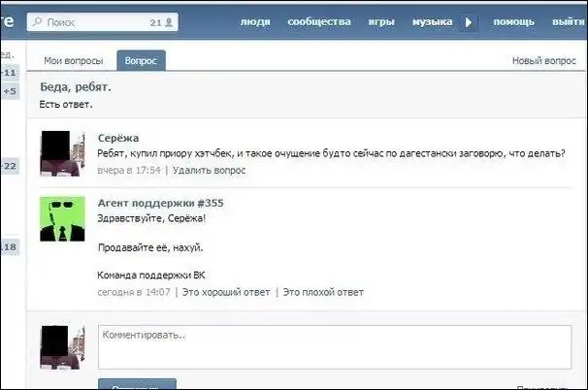This screenshot has width=588, height=390.
Task: Select the Вопрос tab
Action: (x=142, y=61)
